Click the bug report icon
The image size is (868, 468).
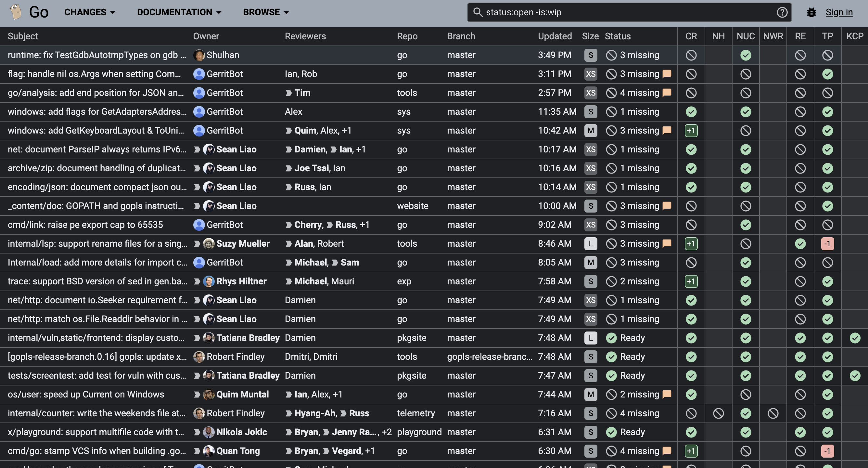[811, 12]
